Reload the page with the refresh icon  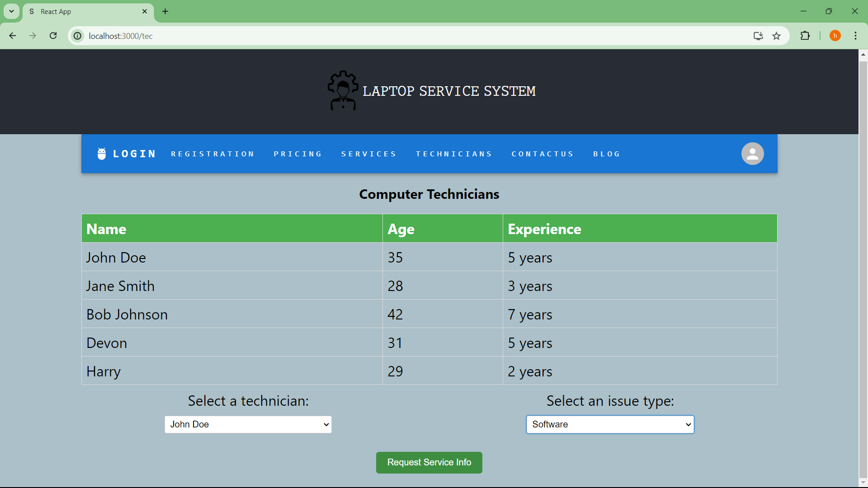pyautogui.click(x=53, y=36)
